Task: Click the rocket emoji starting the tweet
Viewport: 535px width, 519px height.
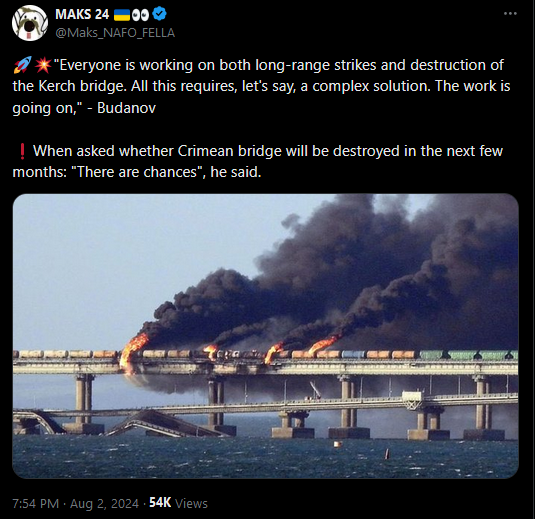Action: [22, 65]
